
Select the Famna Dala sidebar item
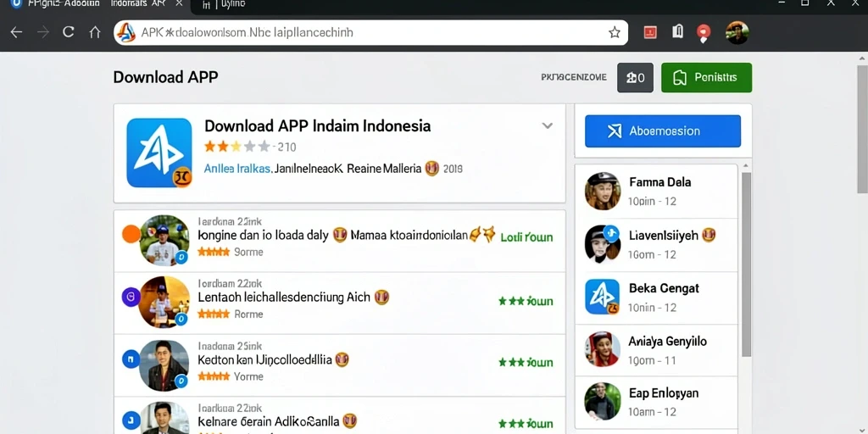click(656, 192)
